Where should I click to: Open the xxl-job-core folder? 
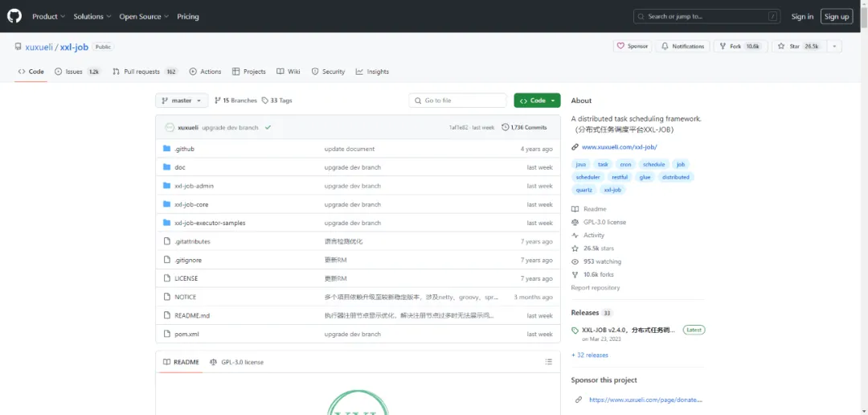(191, 204)
